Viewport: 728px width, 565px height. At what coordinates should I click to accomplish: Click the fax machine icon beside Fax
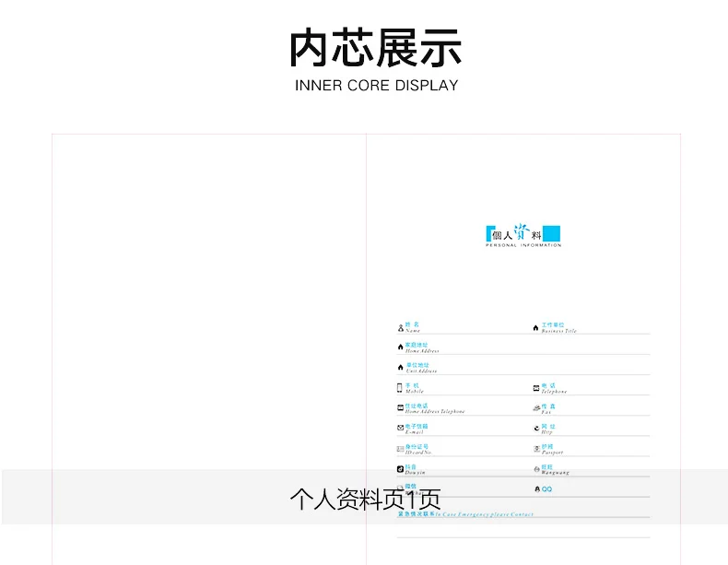point(536,407)
